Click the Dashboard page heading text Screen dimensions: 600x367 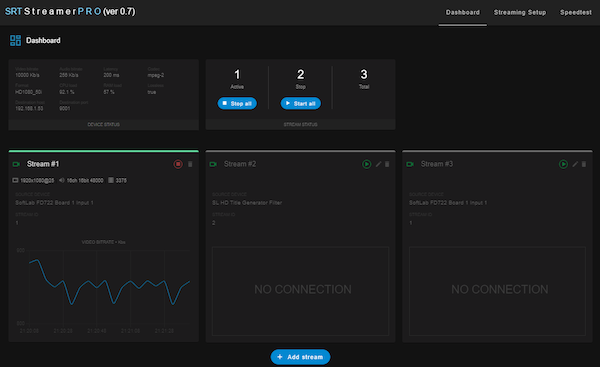43,41
